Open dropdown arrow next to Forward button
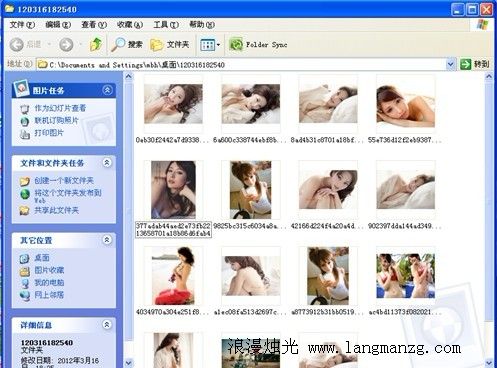Image resolution: width=497 pixels, height=368 pixels. (x=80, y=44)
